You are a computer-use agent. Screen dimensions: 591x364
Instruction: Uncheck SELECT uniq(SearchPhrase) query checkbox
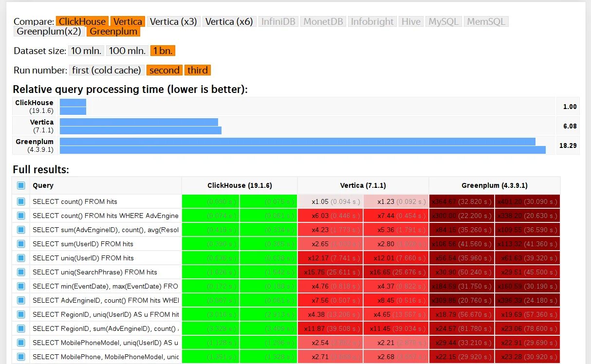pyautogui.click(x=21, y=272)
